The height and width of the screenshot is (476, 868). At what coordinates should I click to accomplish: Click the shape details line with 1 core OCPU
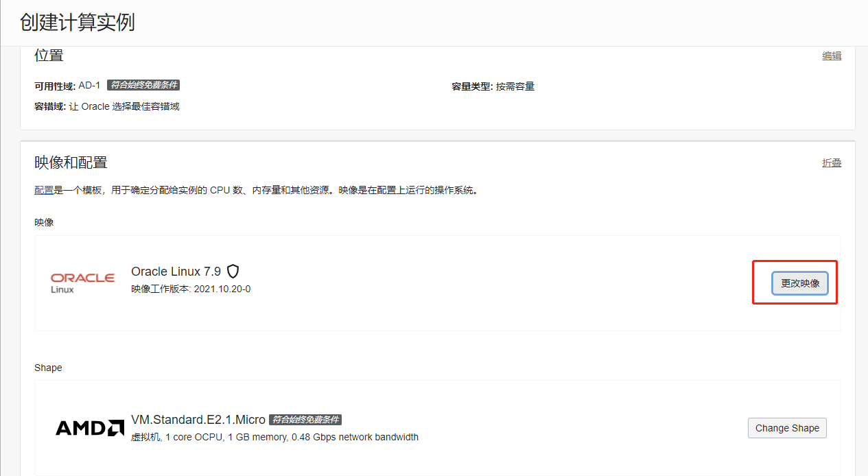click(274, 437)
